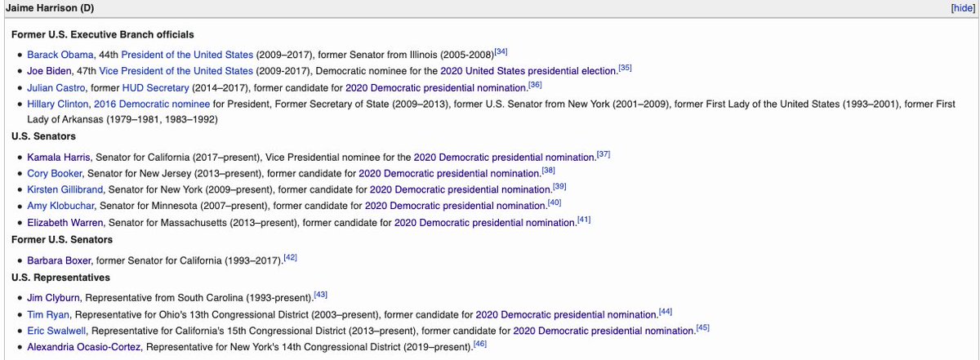Viewport: 980px width, 360px height.
Task: Open 2020 Democratic presidential nomination link in Warren row
Action: tap(484, 223)
